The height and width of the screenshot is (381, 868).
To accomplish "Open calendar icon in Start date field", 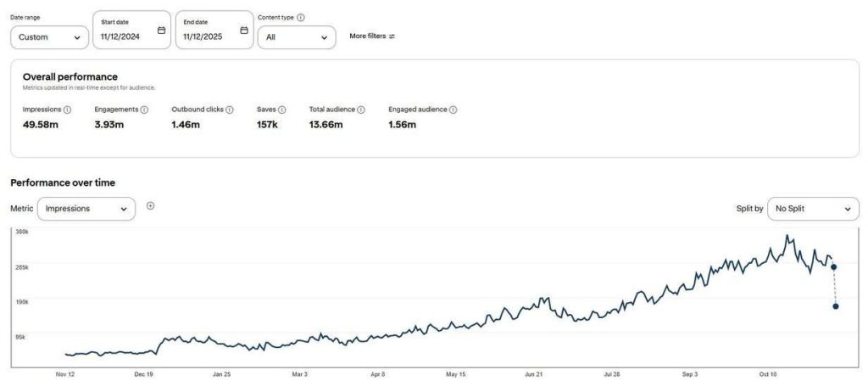I will point(161,31).
